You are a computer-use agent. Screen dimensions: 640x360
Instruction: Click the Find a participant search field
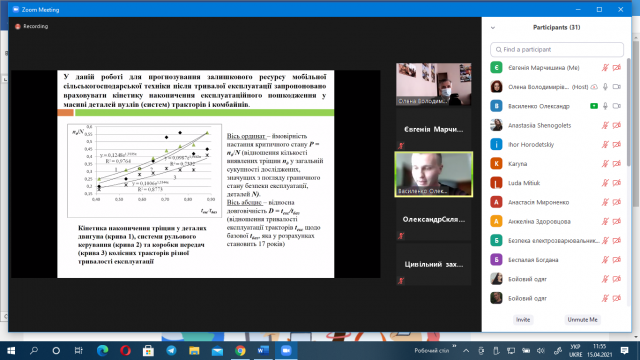tap(557, 49)
